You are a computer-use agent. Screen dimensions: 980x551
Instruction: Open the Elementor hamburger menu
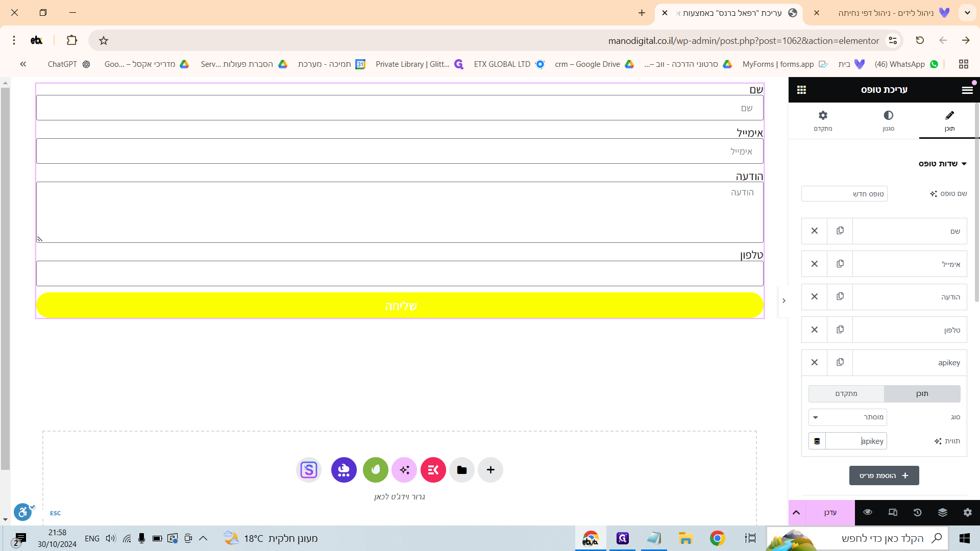click(967, 90)
